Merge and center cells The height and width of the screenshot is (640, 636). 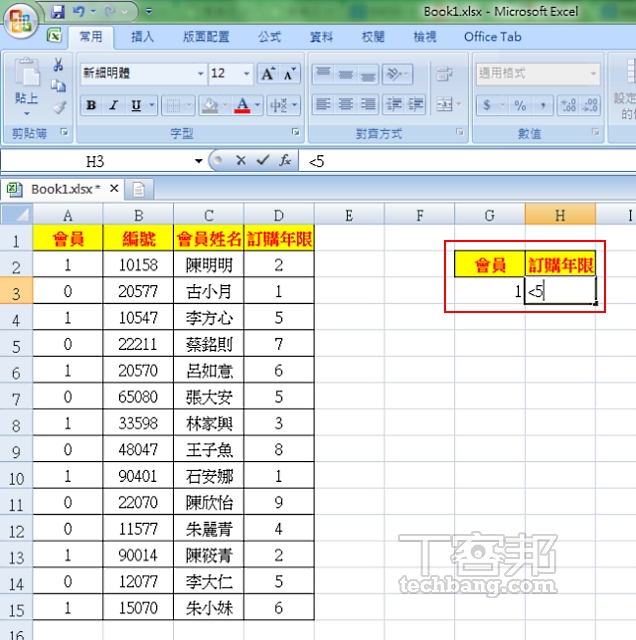[445, 104]
